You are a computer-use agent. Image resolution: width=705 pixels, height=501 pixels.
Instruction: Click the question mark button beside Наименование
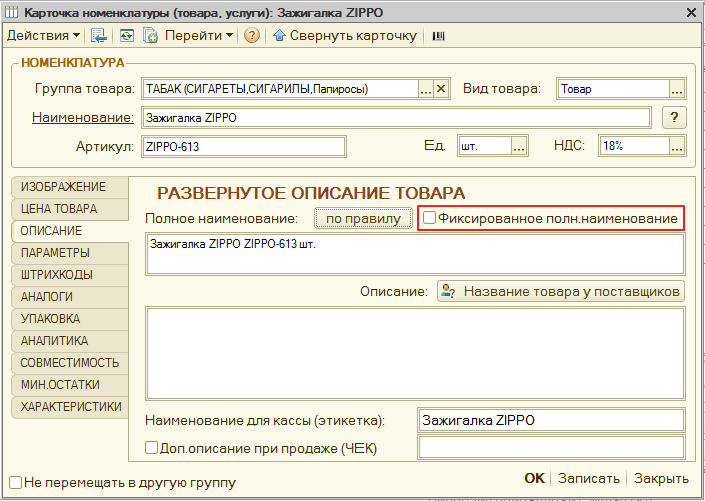click(x=674, y=117)
